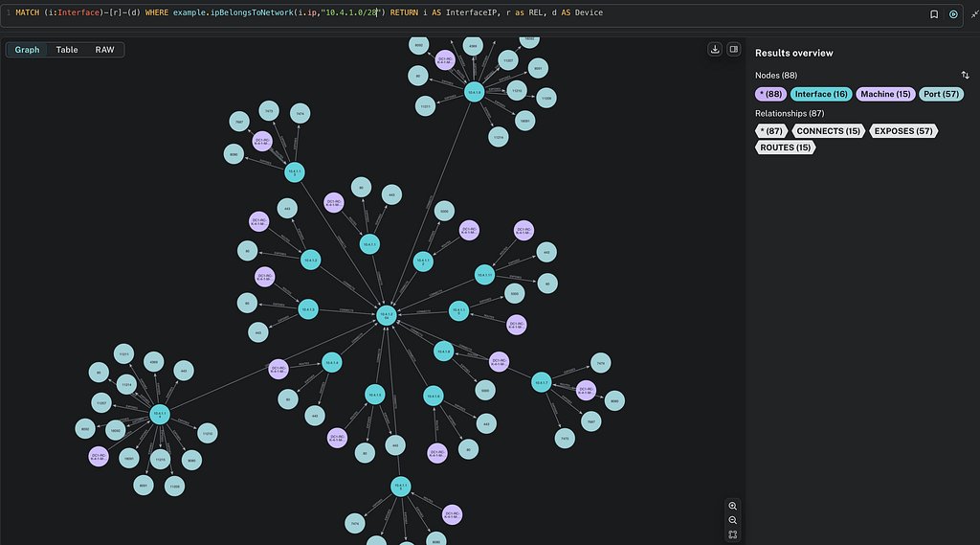Select the CONNECTS (15) relationship pill
Screen dimensions: 980x545
(x=828, y=131)
